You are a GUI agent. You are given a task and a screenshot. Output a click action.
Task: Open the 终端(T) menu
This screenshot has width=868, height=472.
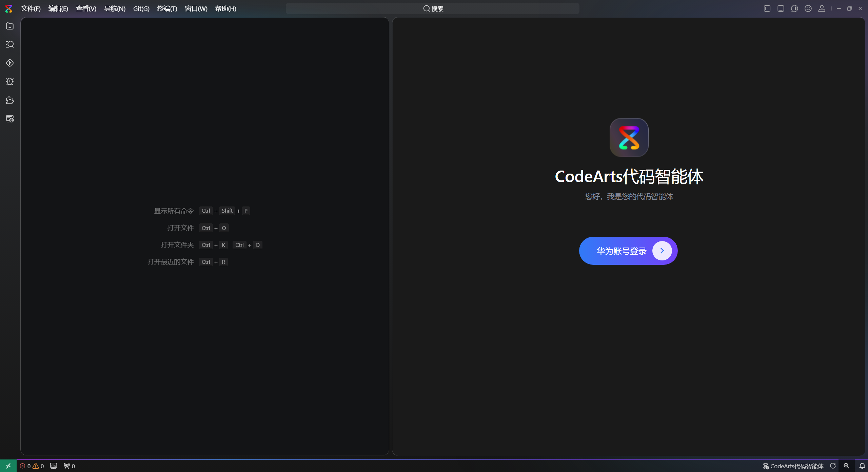point(167,8)
